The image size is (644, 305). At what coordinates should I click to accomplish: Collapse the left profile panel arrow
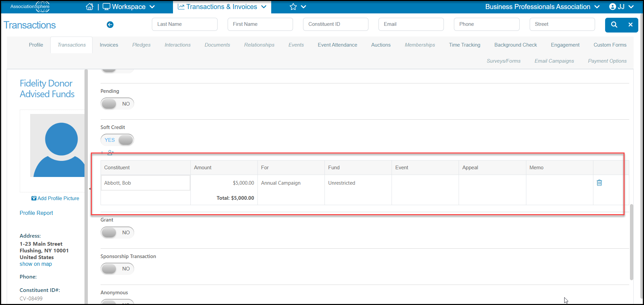pyautogui.click(x=90, y=189)
